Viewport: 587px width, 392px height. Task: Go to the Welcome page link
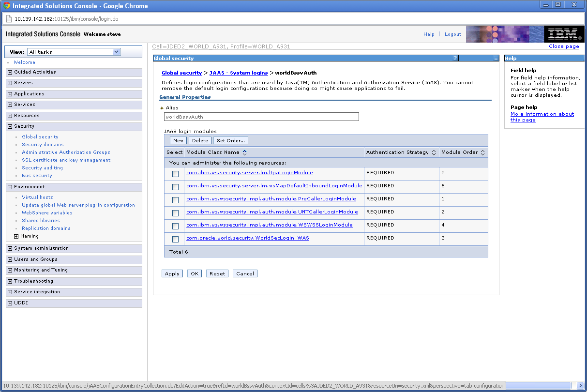pos(24,62)
